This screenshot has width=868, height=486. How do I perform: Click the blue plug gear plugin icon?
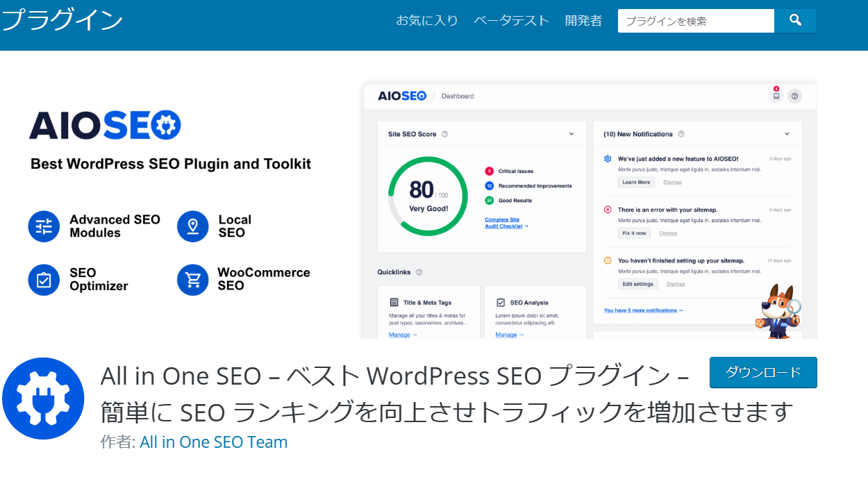tap(43, 399)
